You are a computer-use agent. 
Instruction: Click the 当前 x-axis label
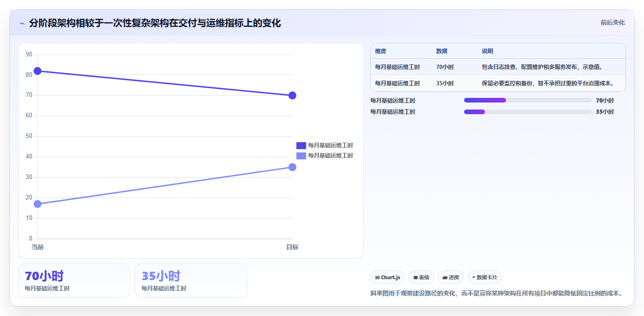point(37,247)
